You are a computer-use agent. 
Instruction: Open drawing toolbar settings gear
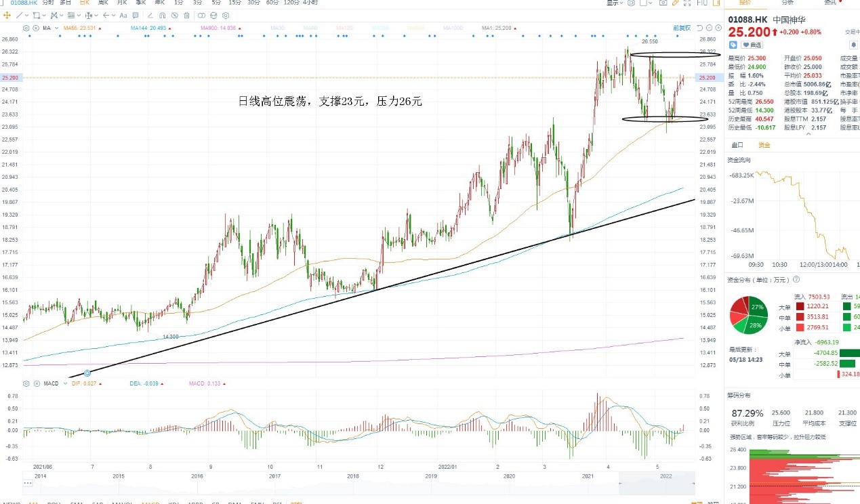coord(226,15)
